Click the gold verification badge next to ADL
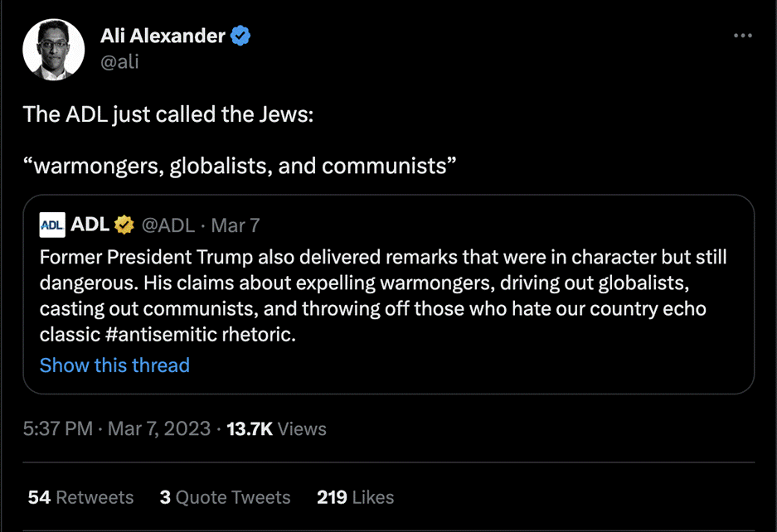 click(x=124, y=224)
